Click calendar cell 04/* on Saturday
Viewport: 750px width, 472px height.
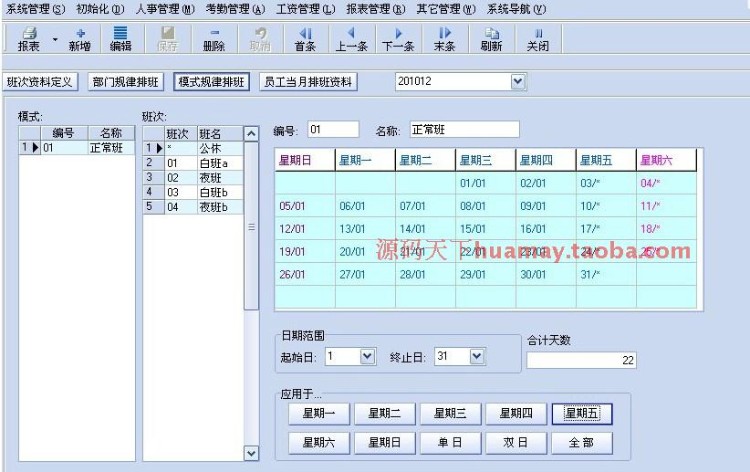[x=666, y=183]
